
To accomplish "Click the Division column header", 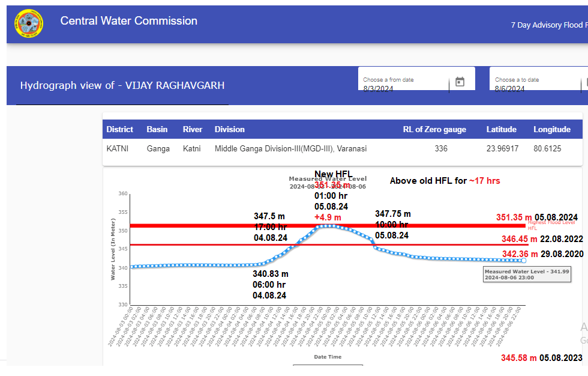I will tap(230, 129).
